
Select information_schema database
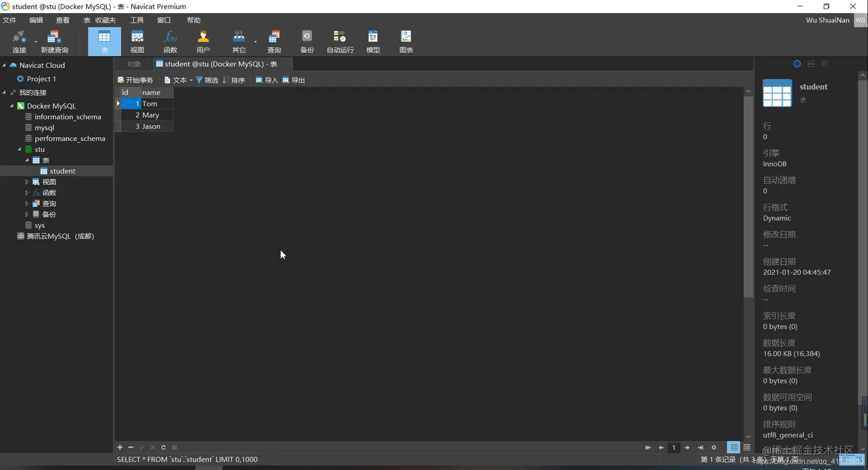coord(68,116)
